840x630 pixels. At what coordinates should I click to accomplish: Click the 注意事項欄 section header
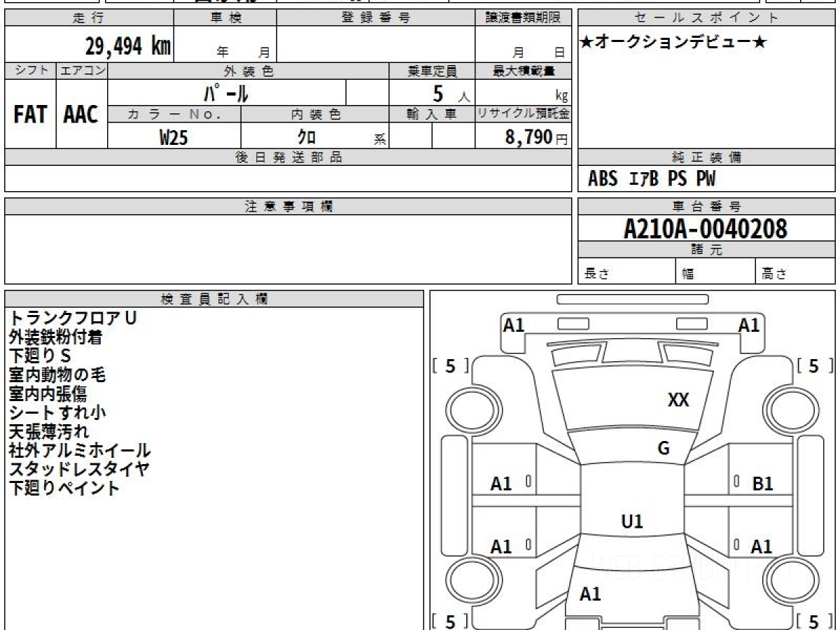[x=288, y=206]
